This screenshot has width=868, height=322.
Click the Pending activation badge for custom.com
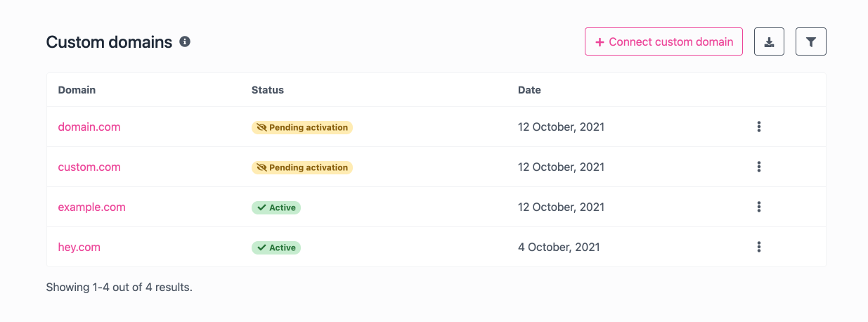[302, 167]
